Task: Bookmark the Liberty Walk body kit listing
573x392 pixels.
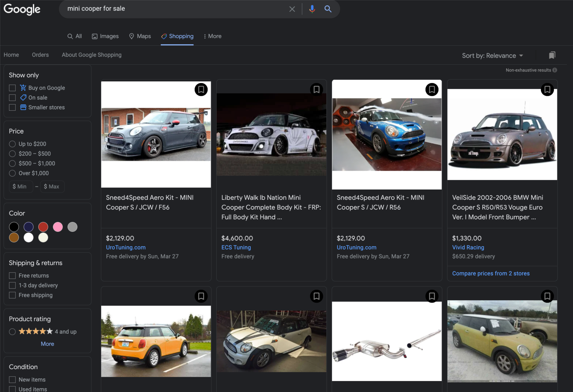Action: 316,89
